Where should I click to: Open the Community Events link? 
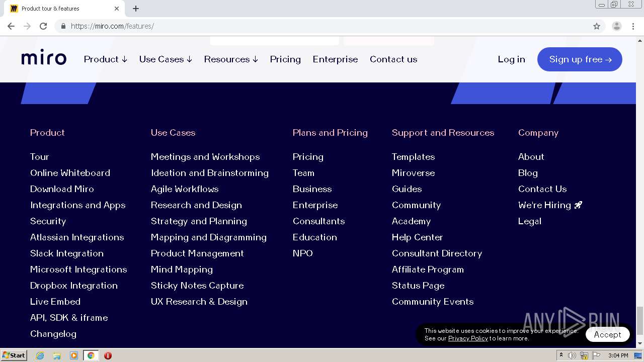(x=433, y=302)
